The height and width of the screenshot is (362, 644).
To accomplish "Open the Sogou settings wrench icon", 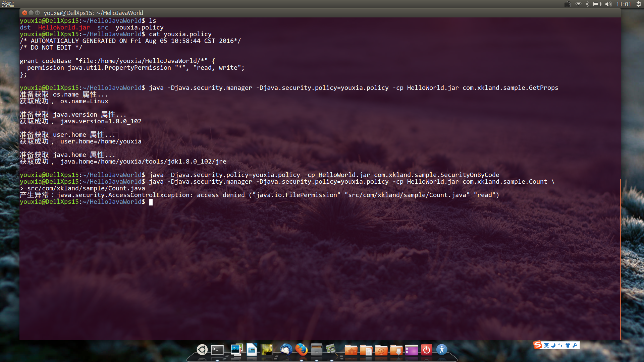I will [575, 345].
